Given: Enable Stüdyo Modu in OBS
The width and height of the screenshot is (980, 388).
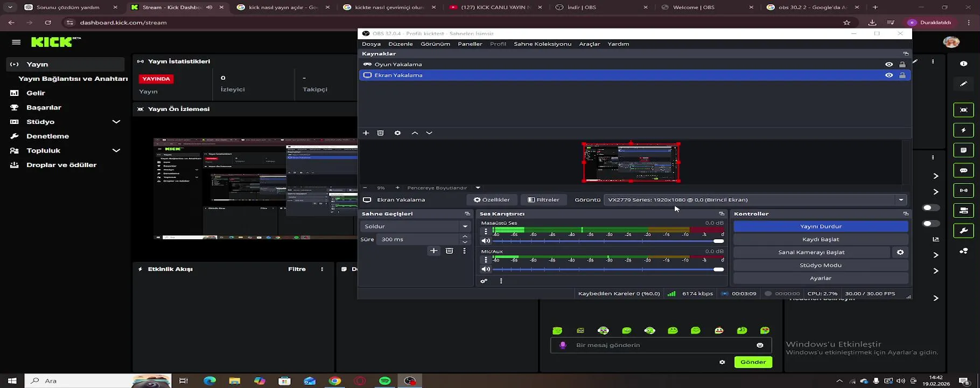Looking at the screenshot, I should click(821, 265).
